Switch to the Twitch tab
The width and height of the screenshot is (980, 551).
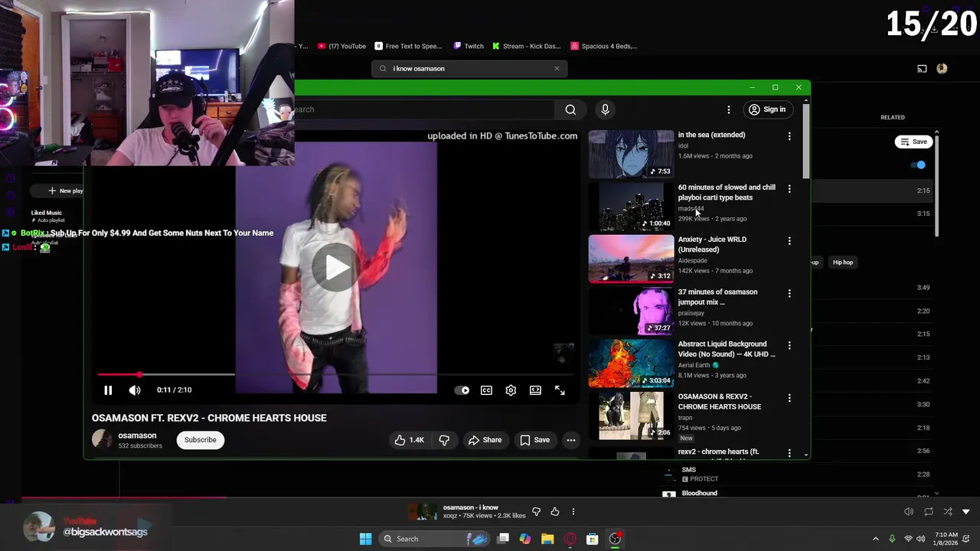[x=469, y=46]
